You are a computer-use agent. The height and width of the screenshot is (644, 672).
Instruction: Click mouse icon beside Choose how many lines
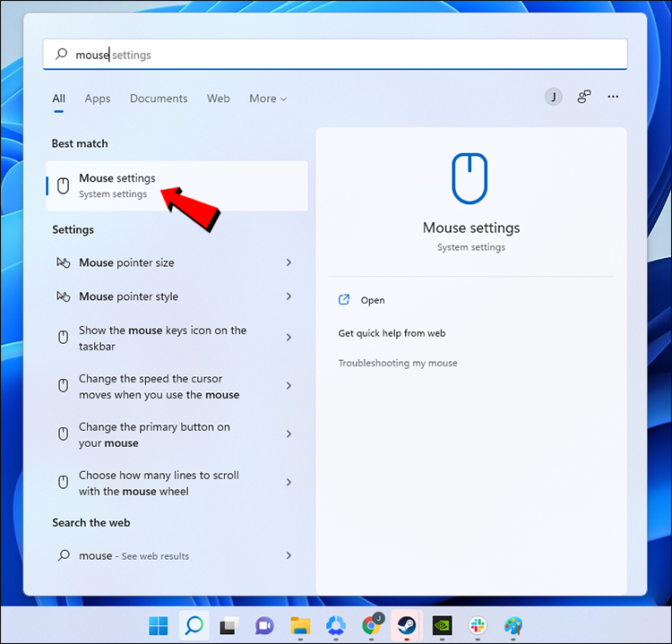(x=63, y=483)
